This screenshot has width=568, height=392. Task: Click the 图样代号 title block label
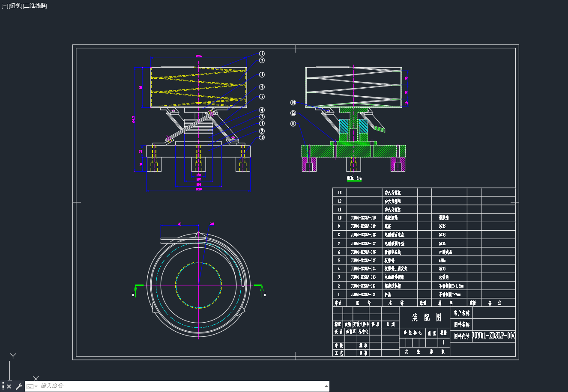click(x=462, y=336)
